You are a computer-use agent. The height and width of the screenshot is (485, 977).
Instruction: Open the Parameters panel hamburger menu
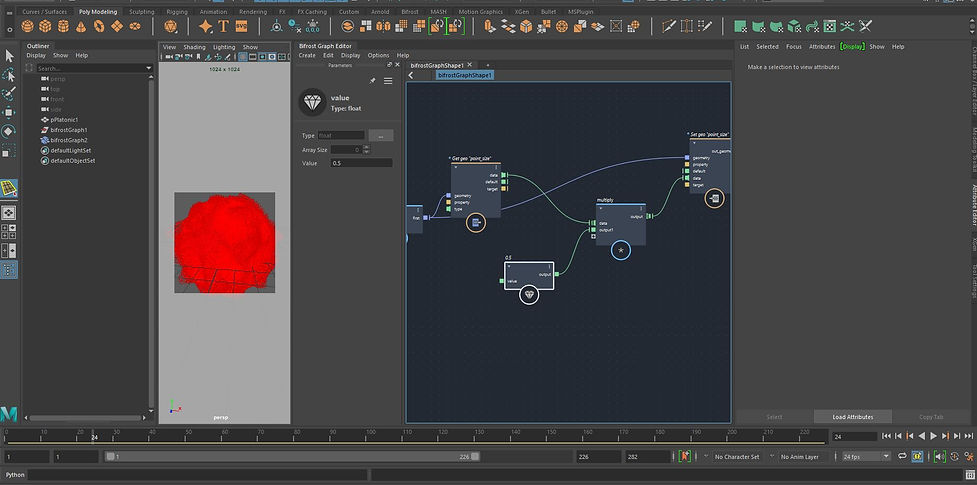388,81
